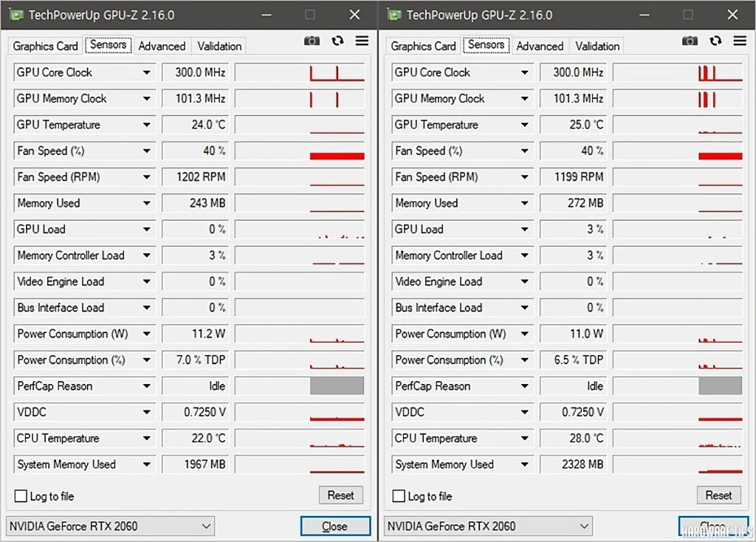756x542 pixels.
Task: Select the Sensors tab in left window
Action: click(x=108, y=45)
